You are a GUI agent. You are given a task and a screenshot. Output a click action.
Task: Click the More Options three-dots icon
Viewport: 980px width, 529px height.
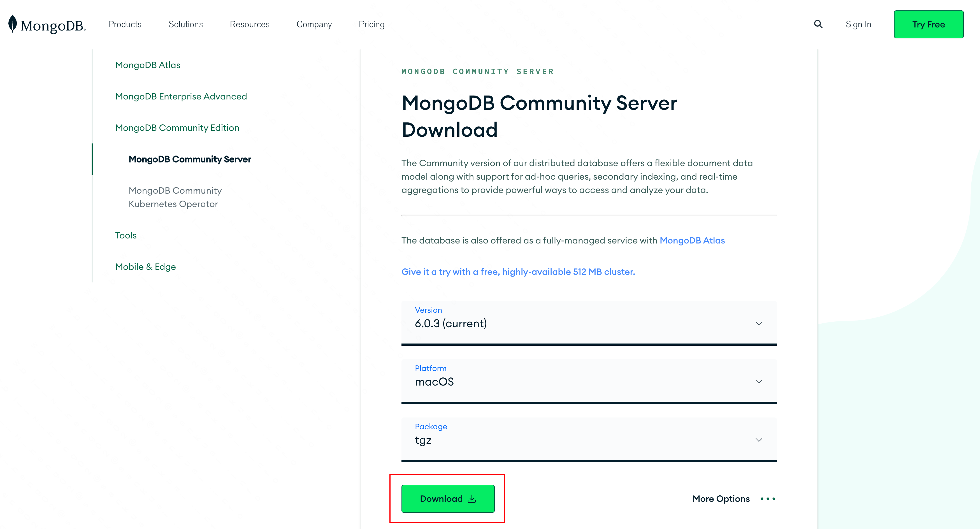[x=767, y=498]
